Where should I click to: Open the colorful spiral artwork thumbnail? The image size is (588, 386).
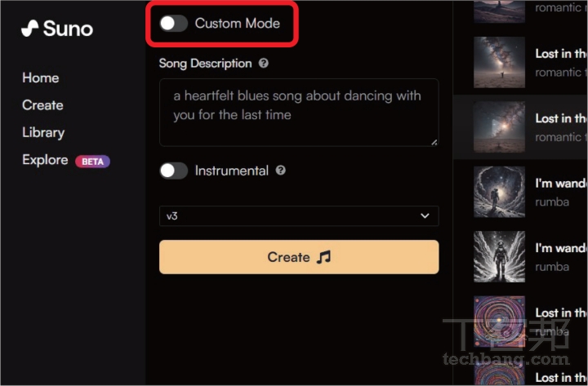pos(499,322)
